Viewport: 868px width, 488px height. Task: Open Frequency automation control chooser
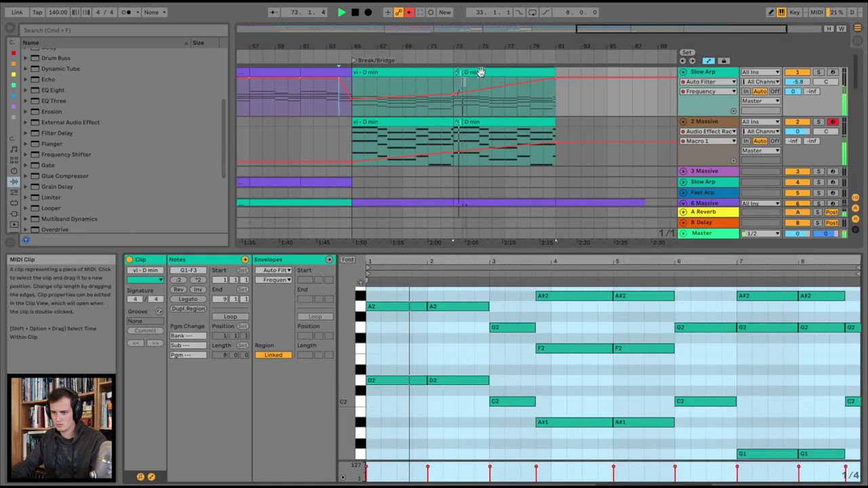point(709,91)
